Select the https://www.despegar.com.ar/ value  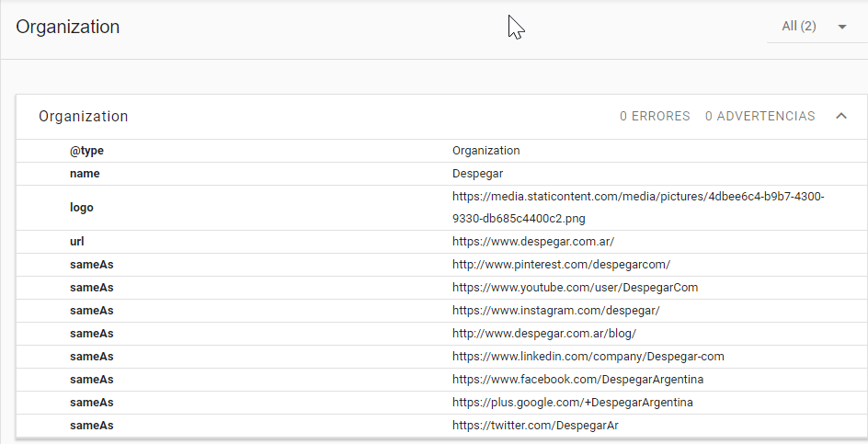(x=533, y=242)
